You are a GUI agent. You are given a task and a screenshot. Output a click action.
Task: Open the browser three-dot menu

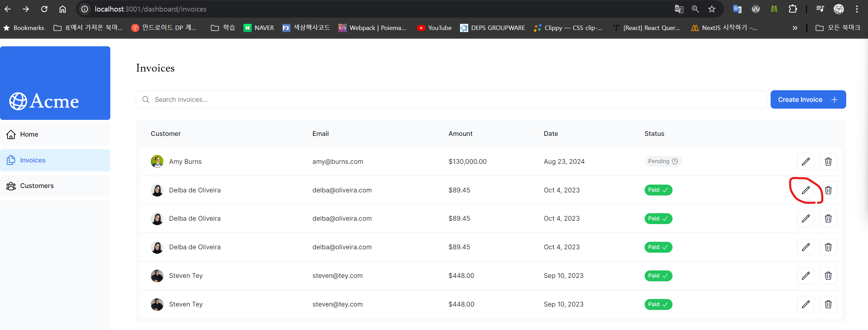857,9
